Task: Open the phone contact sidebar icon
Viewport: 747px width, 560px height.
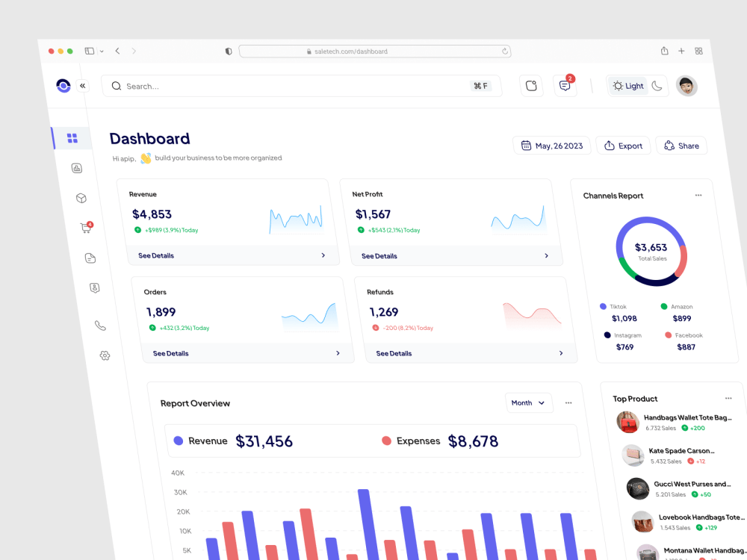Action: 100,326
